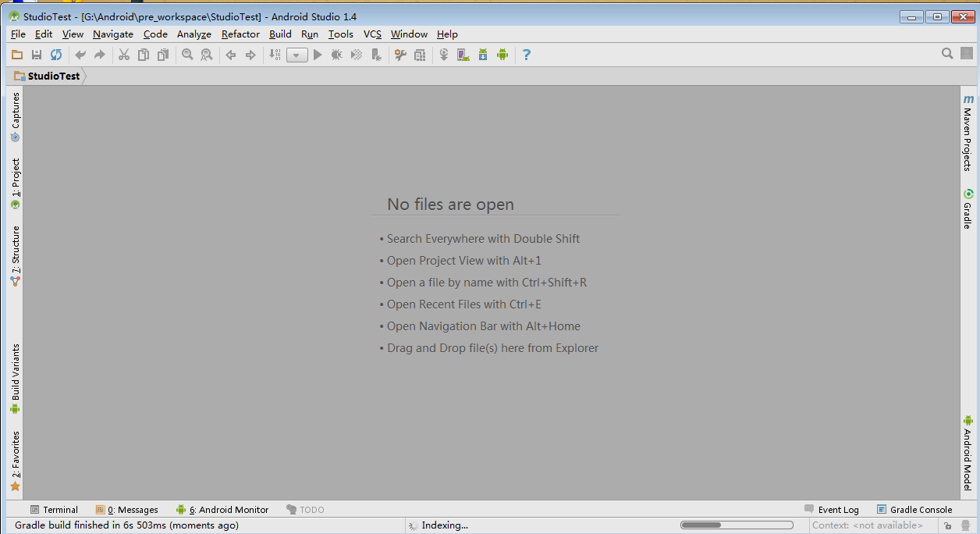Open the TODO tab

pyautogui.click(x=305, y=510)
